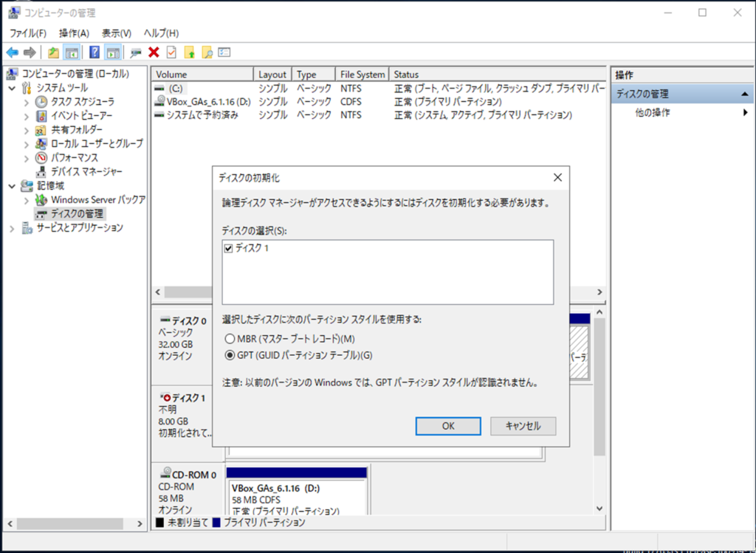Click the Event Viewer icon in tree
The image size is (756, 553).
42,116
